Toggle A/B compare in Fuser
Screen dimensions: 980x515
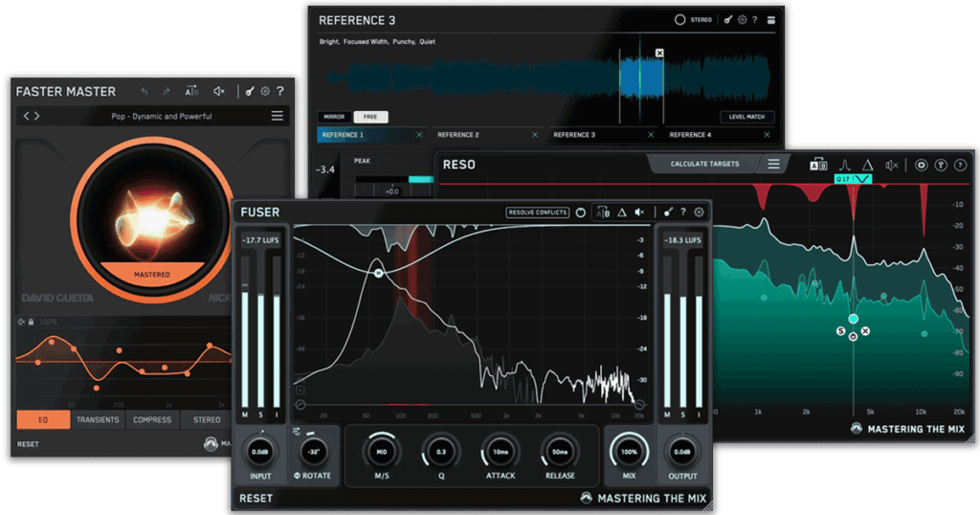(x=603, y=213)
